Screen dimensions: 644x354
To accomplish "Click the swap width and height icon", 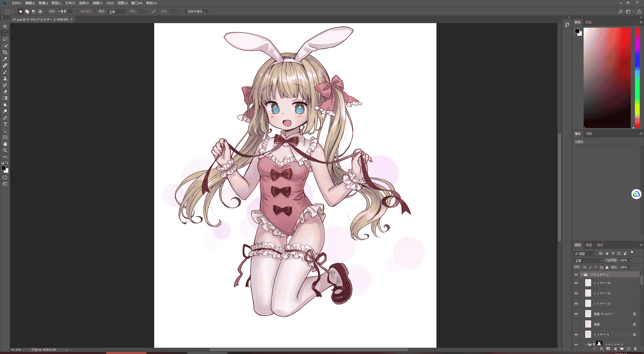I will coord(154,12).
